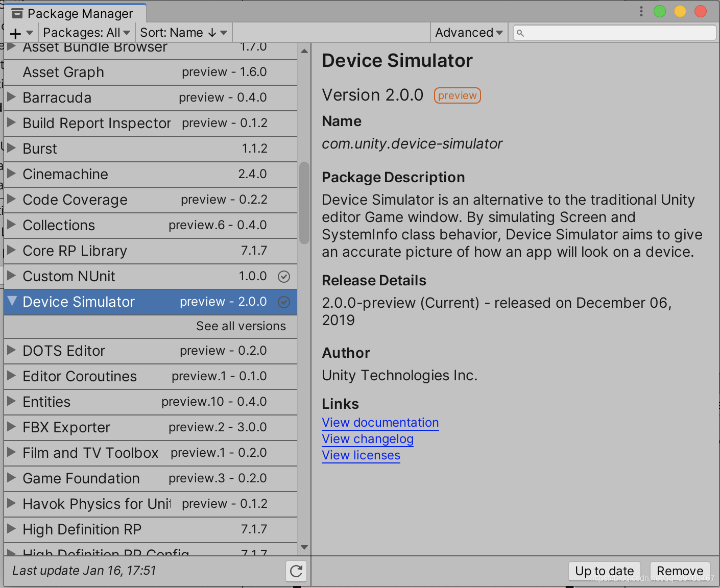Expand the DOTS Editor arrow
Viewport: 720px width, 588px height.
(11, 350)
